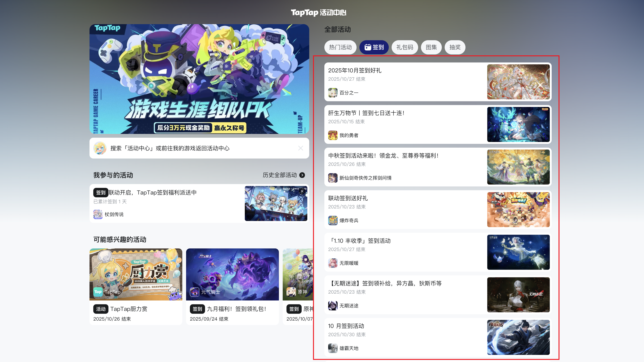The image size is (644, 362).
Task: Click the 杖剑传说 game icon
Action: coord(98,214)
